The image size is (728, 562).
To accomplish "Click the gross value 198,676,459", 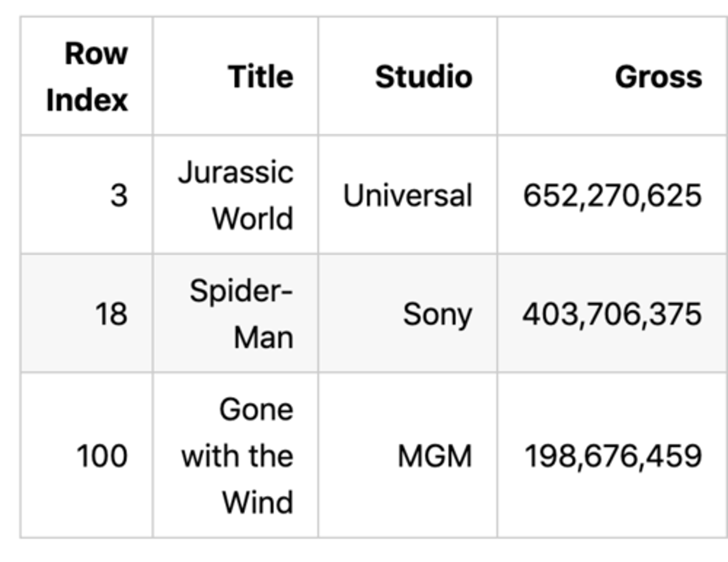I will [613, 456].
